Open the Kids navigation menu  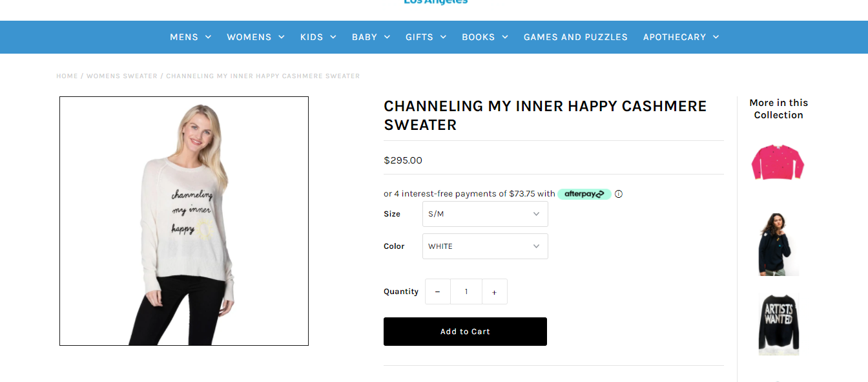(318, 37)
